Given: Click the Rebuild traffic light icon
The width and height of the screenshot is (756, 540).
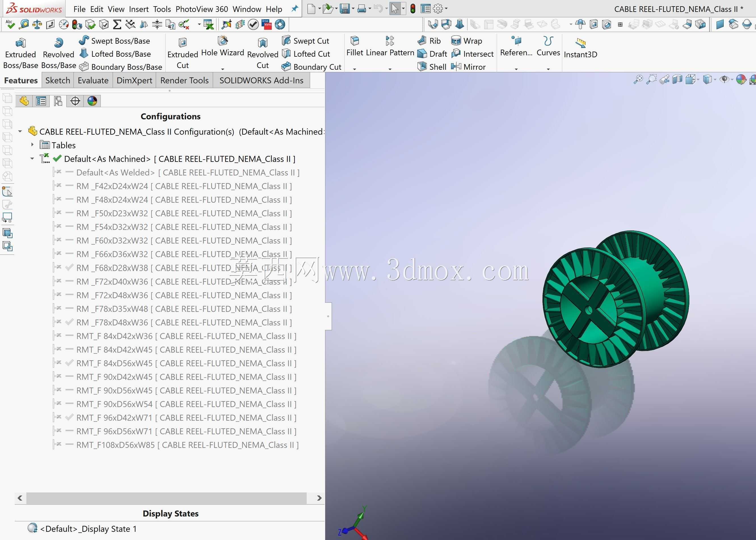Looking at the screenshot, I should tap(412, 9).
